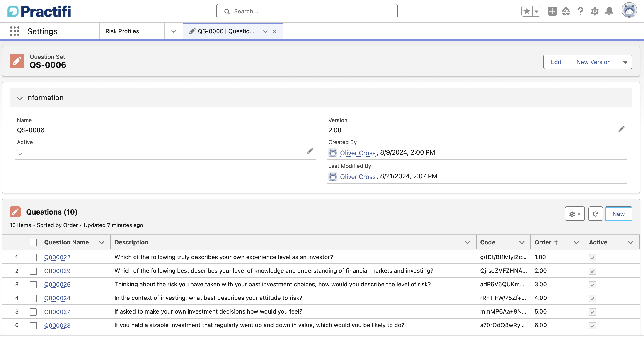Select the Q000024 row checkbox
Viewport: 644px width, 338px height.
(33, 298)
